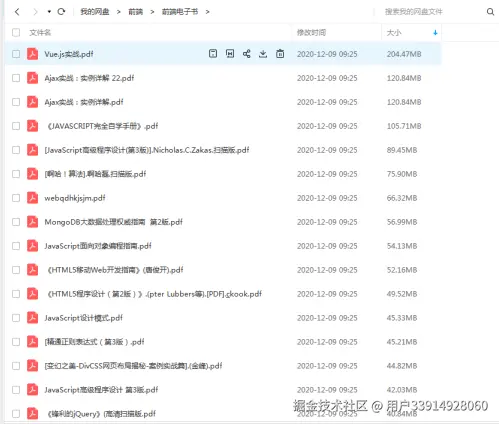Viewport: 499px width, 424px height.
Task: Refresh the current folder listing
Action: [x=61, y=12]
